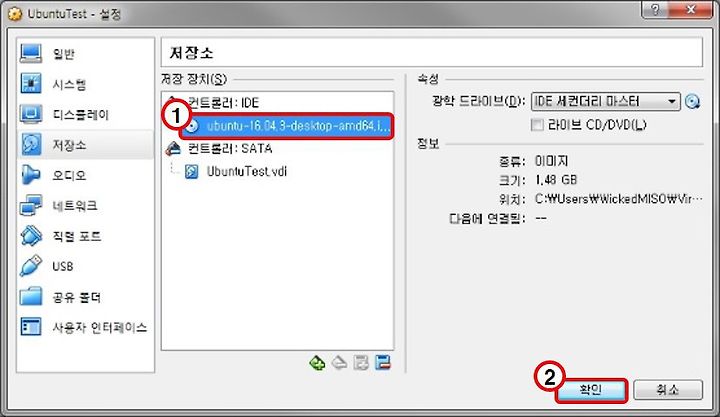Image resolution: width=720 pixels, height=417 pixels.
Task: Click the add attachment icon
Action: 361,363
